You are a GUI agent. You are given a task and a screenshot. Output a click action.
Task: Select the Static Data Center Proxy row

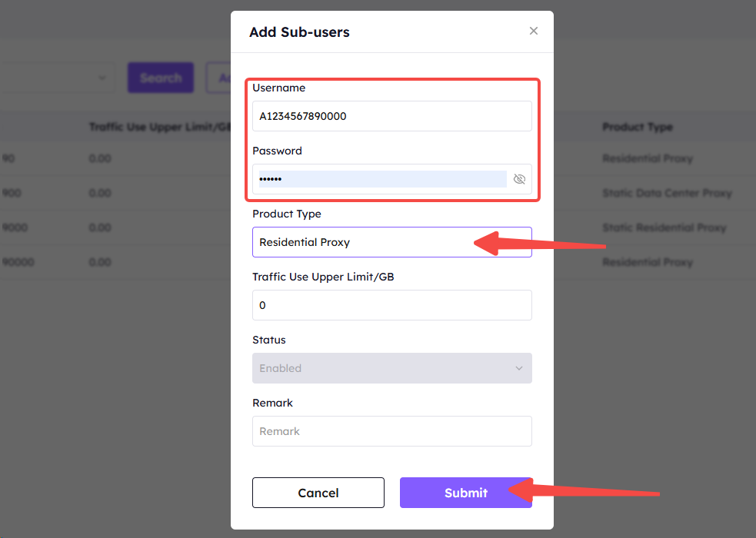coord(667,193)
